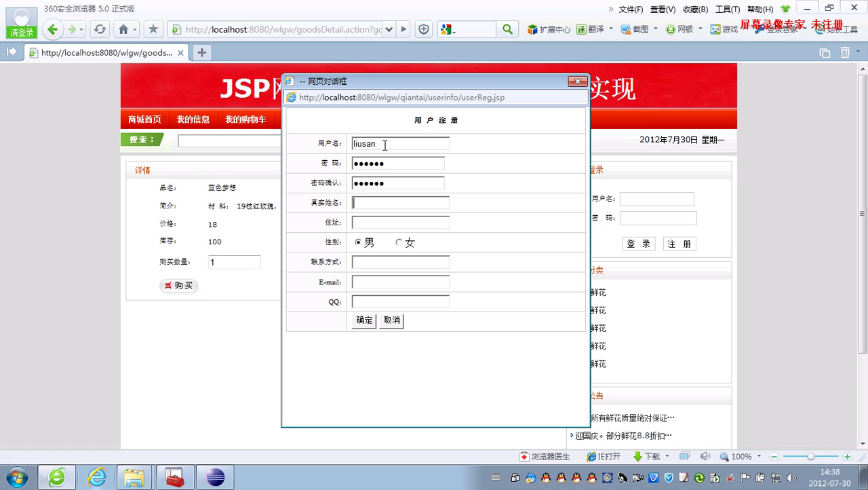Image resolution: width=868 pixels, height=490 pixels.
Task: Click the E-mail input field
Action: tap(401, 282)
